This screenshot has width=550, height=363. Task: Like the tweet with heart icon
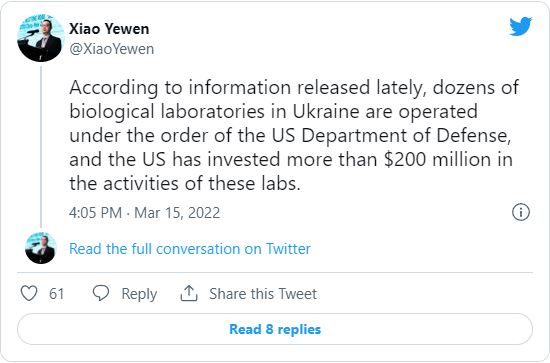pos(29,293)
